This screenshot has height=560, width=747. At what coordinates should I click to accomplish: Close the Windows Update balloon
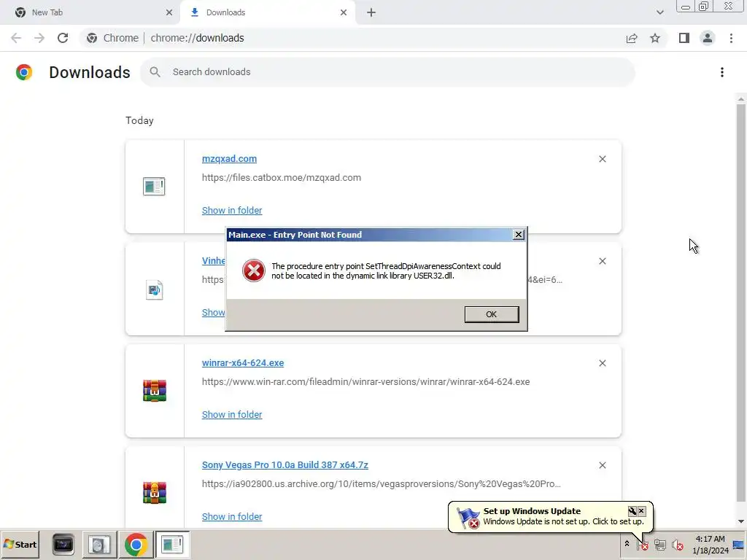pyautogui.click(x=641, y=511)
